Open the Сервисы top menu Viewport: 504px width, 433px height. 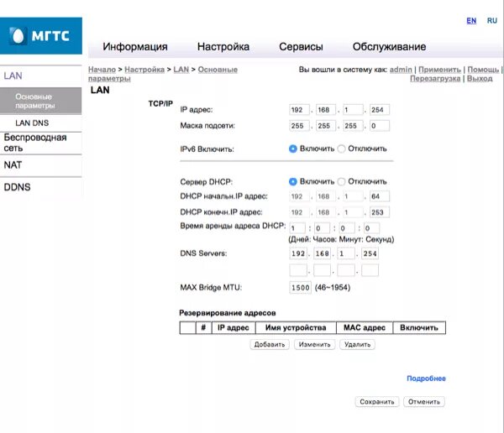(x=301, y=47)
